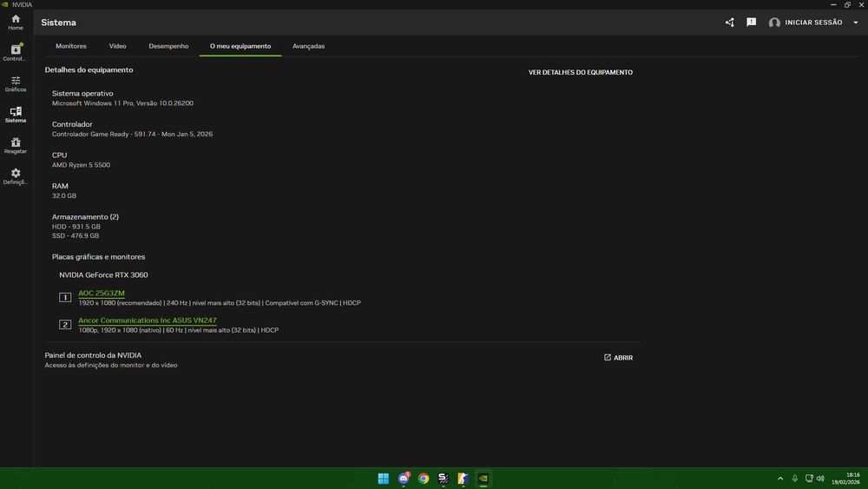Screen dimensions: 868x489
Task: Switch to the Monitores tab
Action: coord(71,46)
